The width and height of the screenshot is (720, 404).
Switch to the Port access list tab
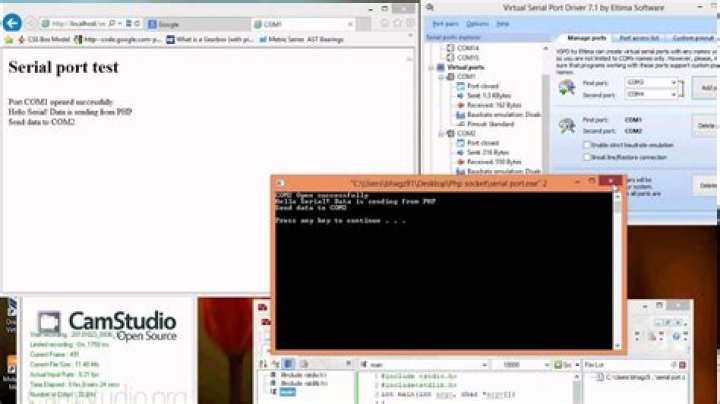coord(639,38)
